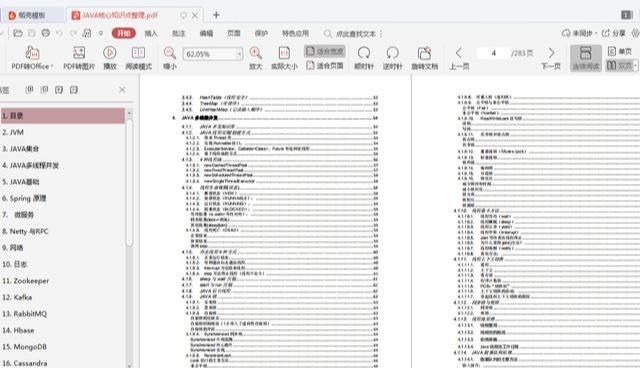The height and width of the screenshot is (368, 640).
Task: Start slideshow with 播放 icon
Action: click(109, 53)
